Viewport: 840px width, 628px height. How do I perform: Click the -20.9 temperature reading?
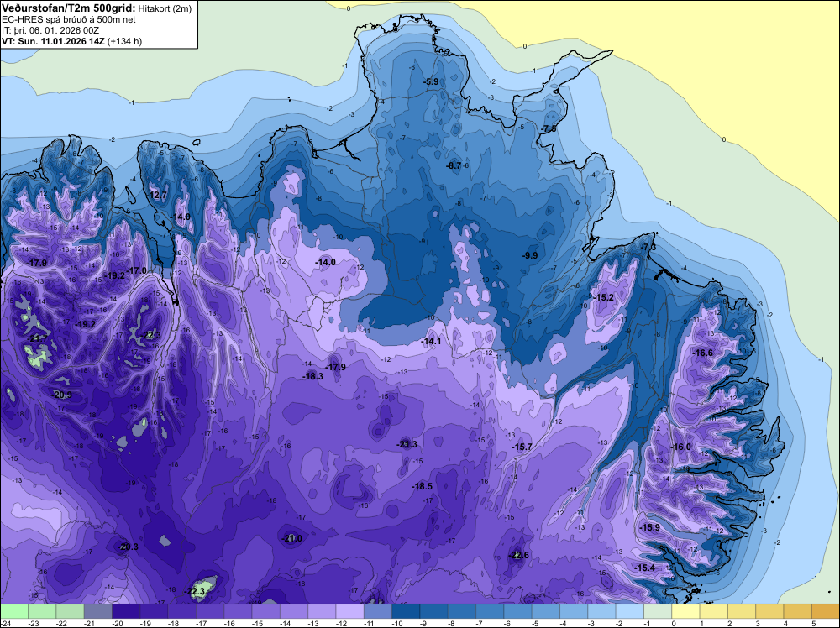pyautogui.click(x=61, y=395)
